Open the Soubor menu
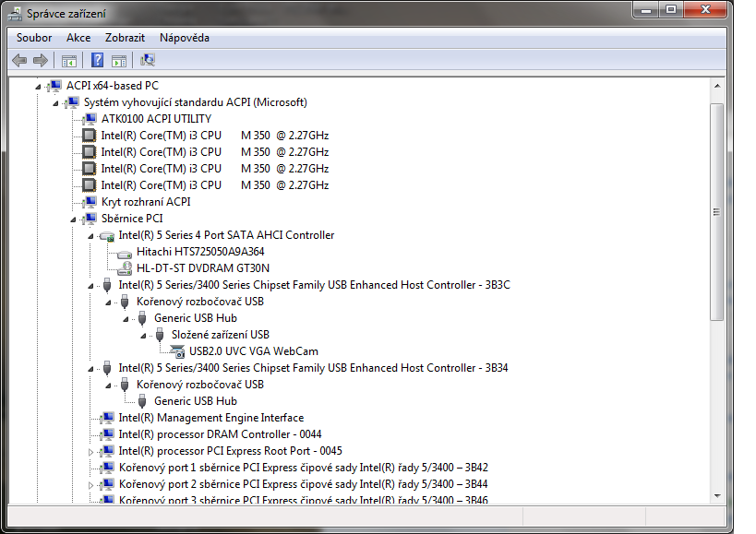This screenshot has height=534, width=756. coord(34,38)
